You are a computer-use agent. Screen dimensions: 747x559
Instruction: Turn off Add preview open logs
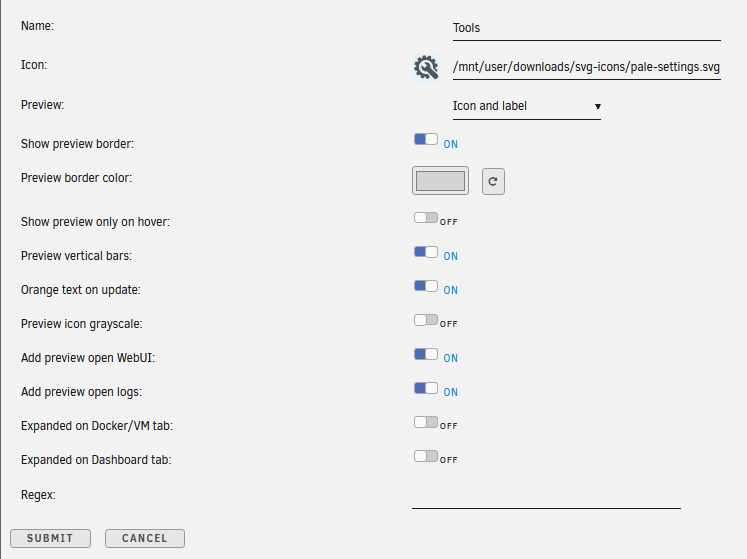[x=426, y=388]
